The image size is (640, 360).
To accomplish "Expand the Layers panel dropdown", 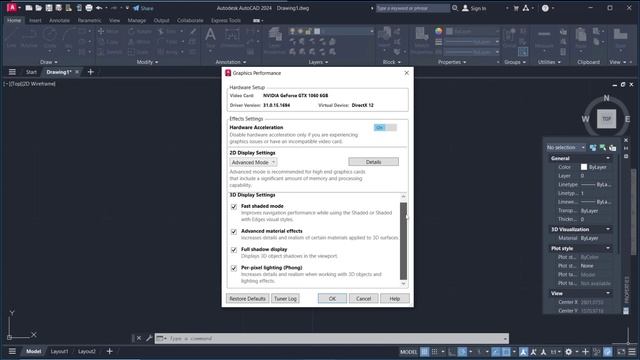I will pos(318,62).
